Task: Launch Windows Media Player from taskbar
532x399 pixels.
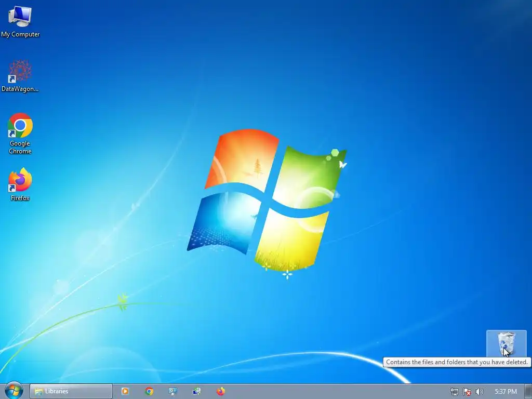Action: coord(125,391)
